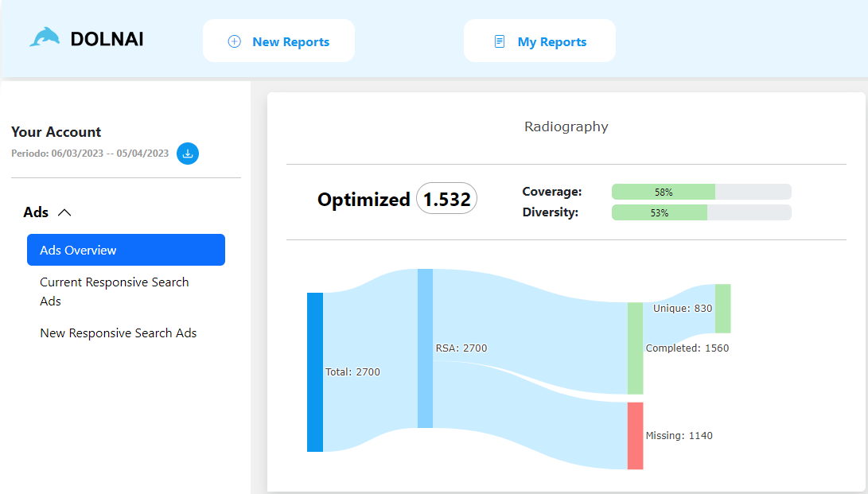Click the DOLNAI dolphin logo
The width and height of the screenshot is (868, 494).
[45, 36]
